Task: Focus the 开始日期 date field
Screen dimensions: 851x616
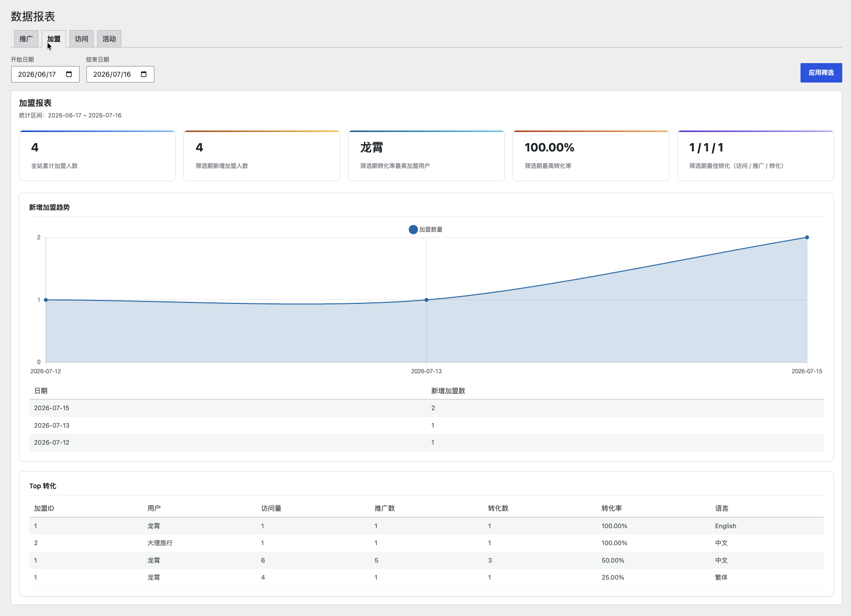Action: 45,74
